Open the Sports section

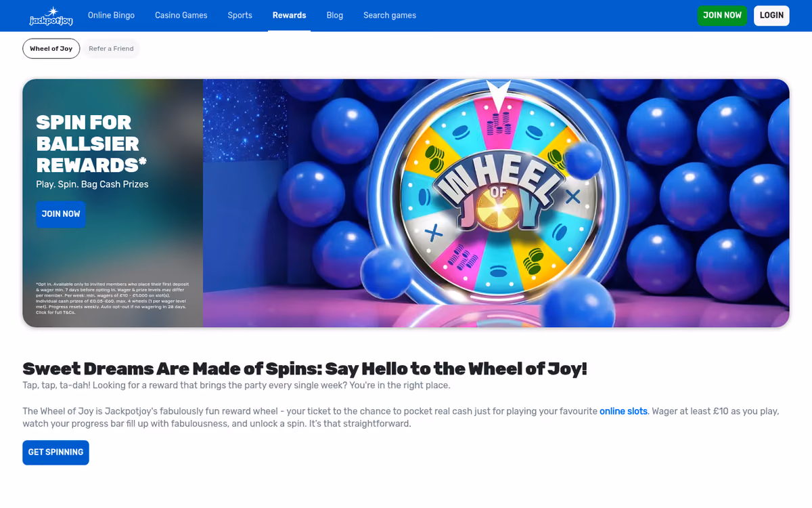click(x=240, y=15)
